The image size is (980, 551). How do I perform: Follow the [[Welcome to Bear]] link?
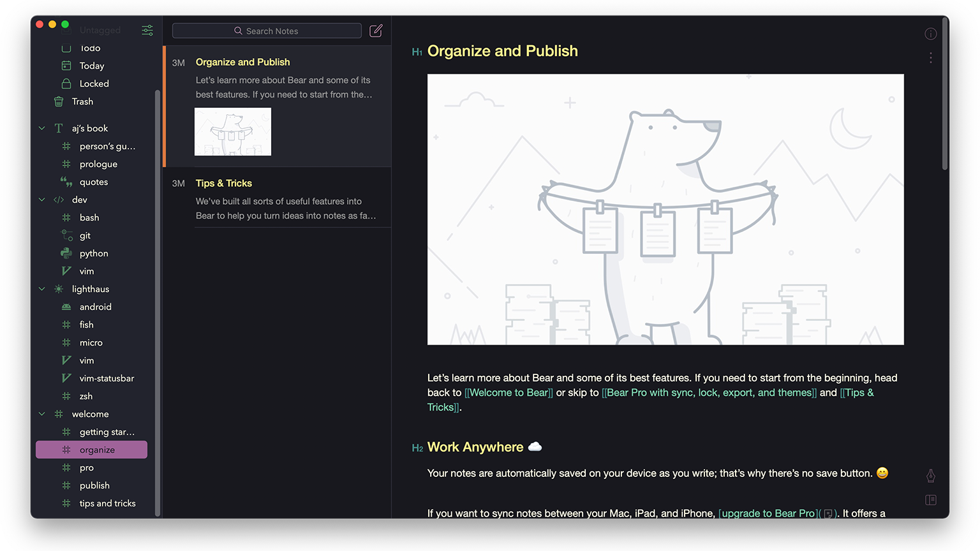[x=509, y=393]
